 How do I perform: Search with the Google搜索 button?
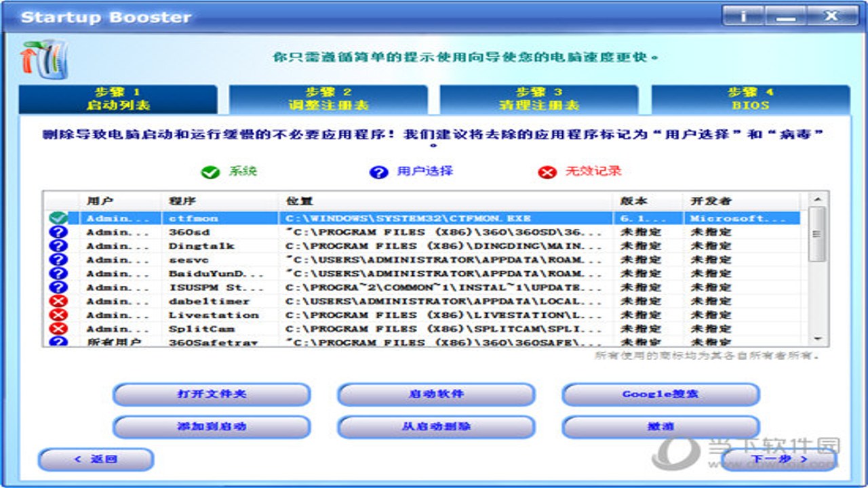[x=660, y=394]
